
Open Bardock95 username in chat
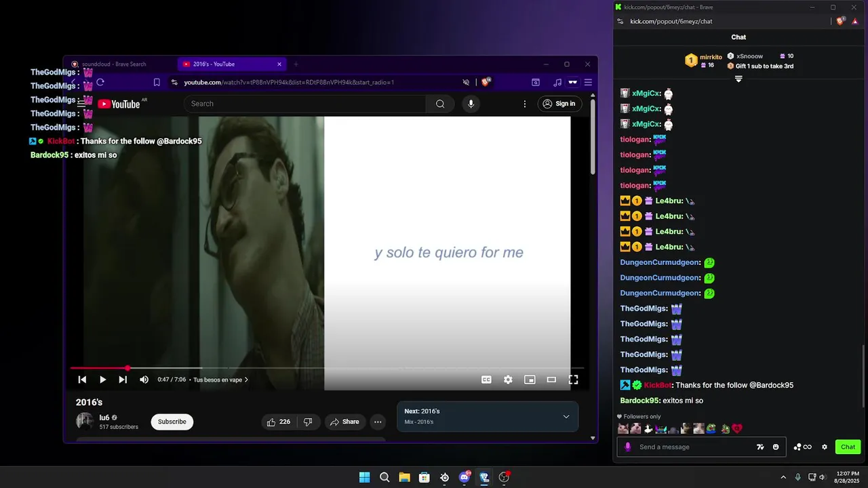639,401
